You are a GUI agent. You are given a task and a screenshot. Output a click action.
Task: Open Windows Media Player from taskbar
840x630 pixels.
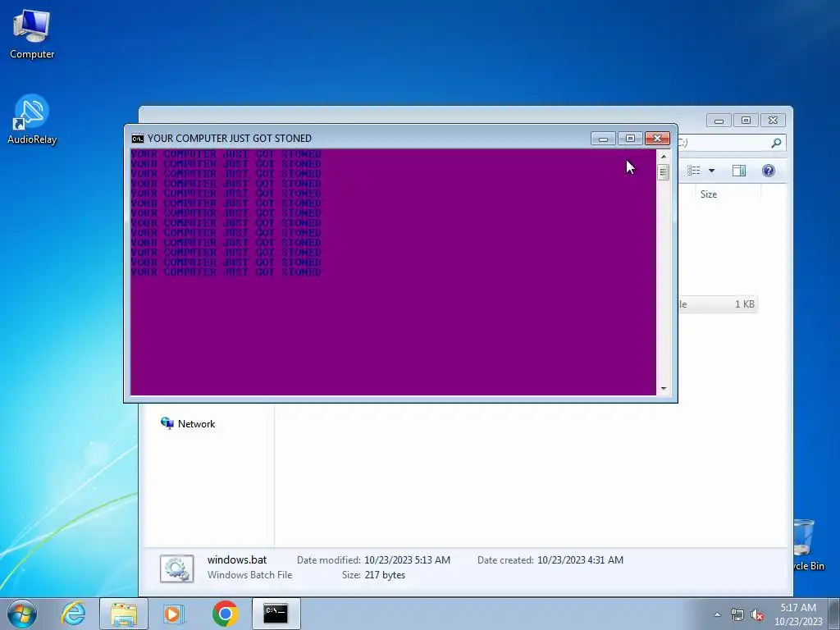pos(174,614)
